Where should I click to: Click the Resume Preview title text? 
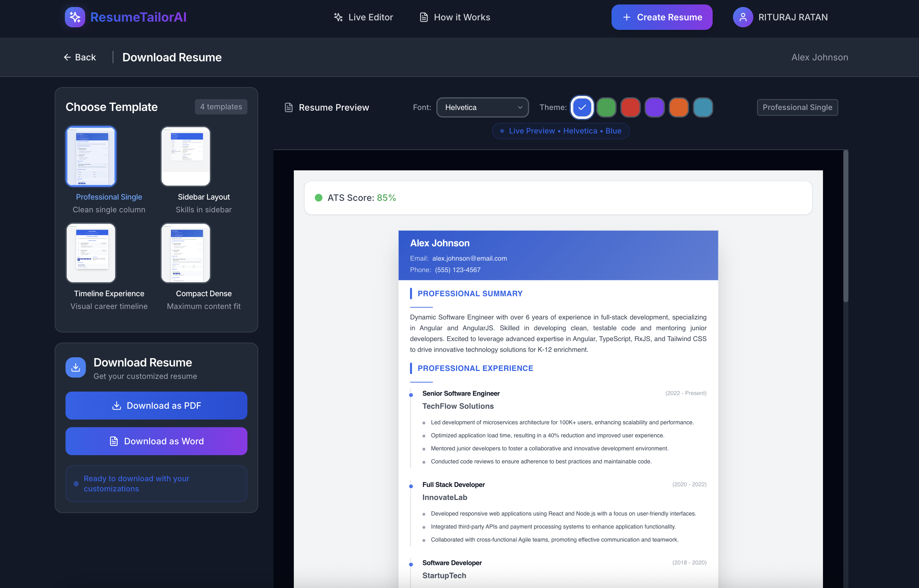(334, 108)
